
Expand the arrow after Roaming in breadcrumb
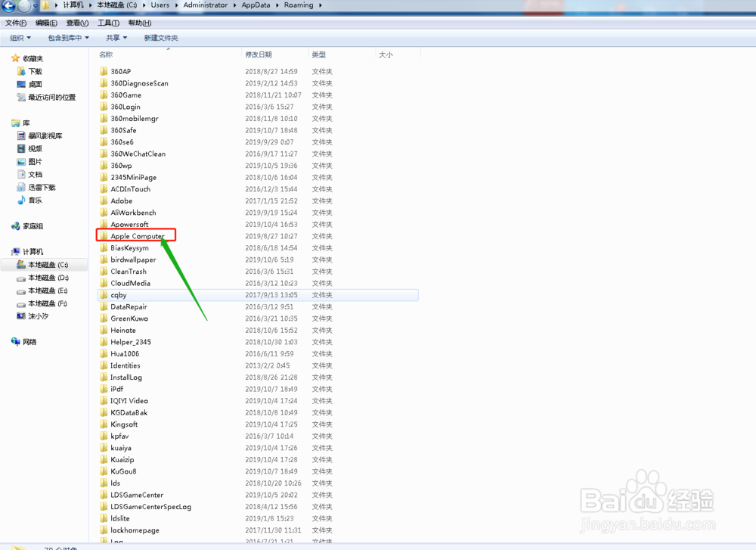click(x=320, y=5)
